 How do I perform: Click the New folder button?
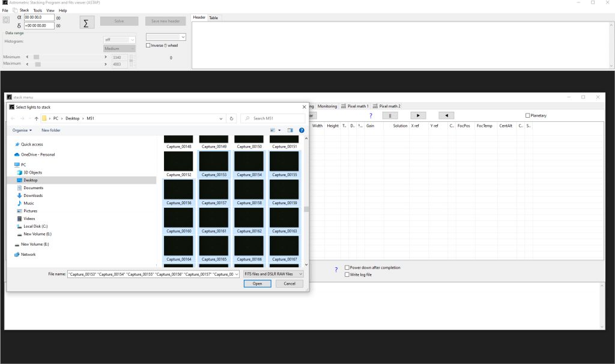pyautogui.click(x=51, y=130)
